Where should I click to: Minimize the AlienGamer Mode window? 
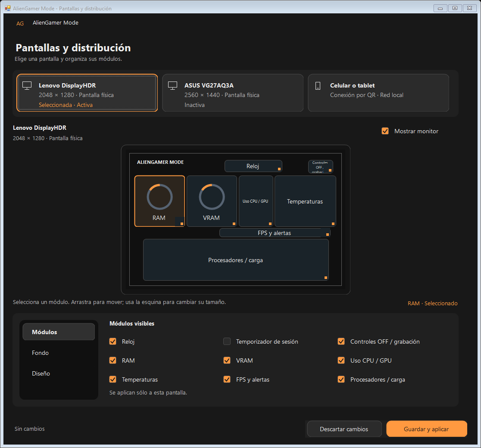click(x=440, y=8)
